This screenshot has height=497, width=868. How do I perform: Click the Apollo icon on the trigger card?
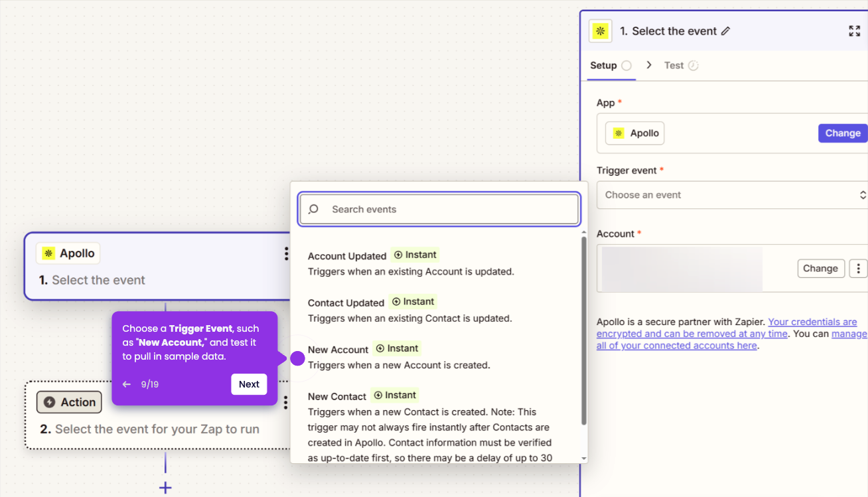tap(48, 253)
